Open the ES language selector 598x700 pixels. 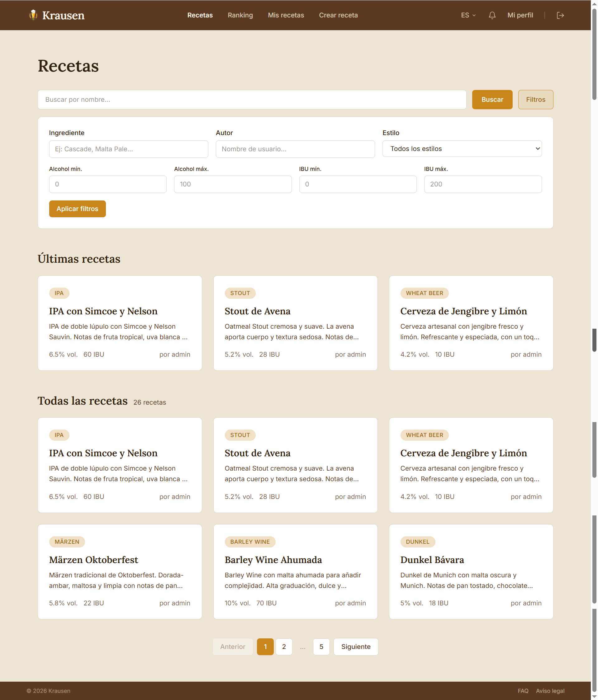click(x=468, y=15)
